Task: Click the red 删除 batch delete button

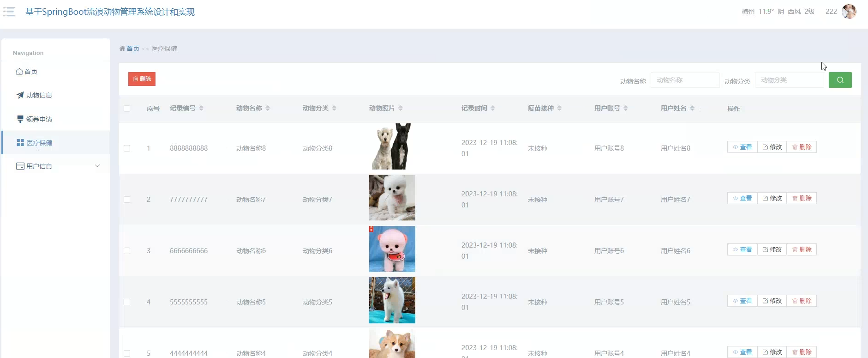Action: pos(142,79)
